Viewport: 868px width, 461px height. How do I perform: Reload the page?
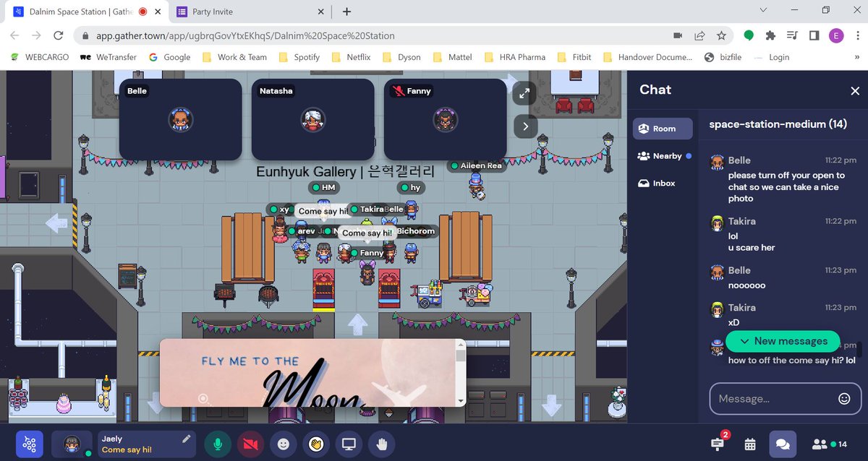click(57, 35)
